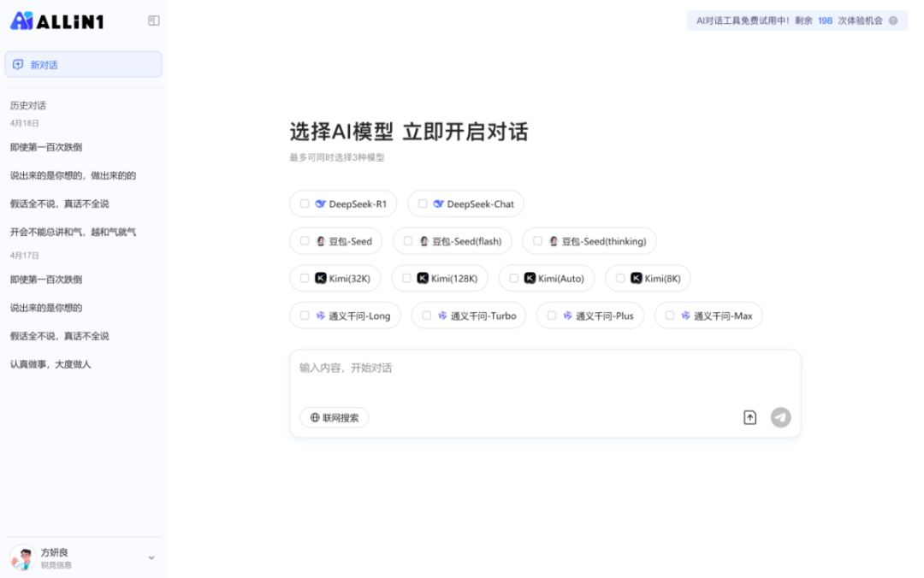Click the Kimi icon on Kimi(Auto)
Screen dimensions: 924x578
pos(528,278)
